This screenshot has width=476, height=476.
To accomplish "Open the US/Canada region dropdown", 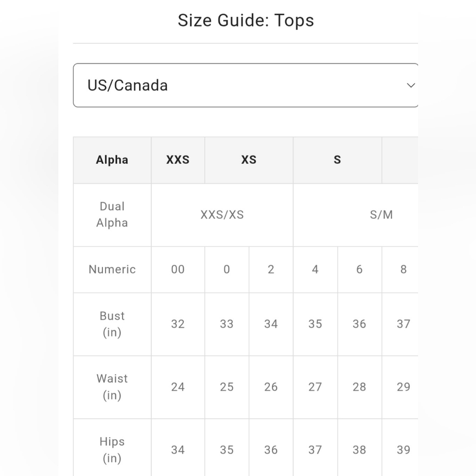I will pyautogui.click(x=246, y=85).
